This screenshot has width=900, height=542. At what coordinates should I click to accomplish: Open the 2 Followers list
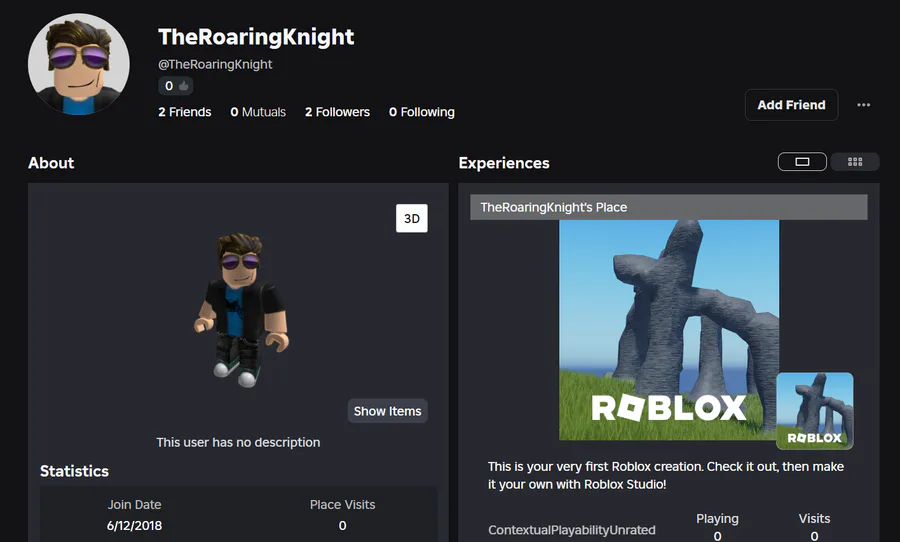tap(338, 112)
